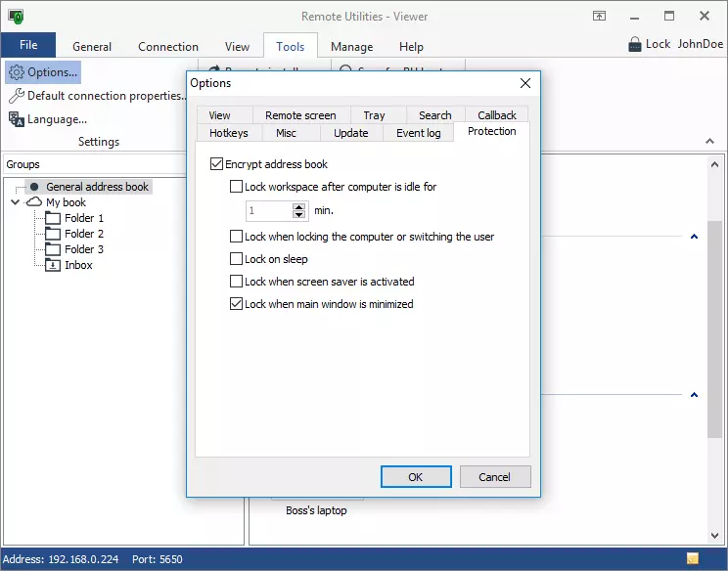
Task: Cancel the Options dialog
Action: point(494,477)
